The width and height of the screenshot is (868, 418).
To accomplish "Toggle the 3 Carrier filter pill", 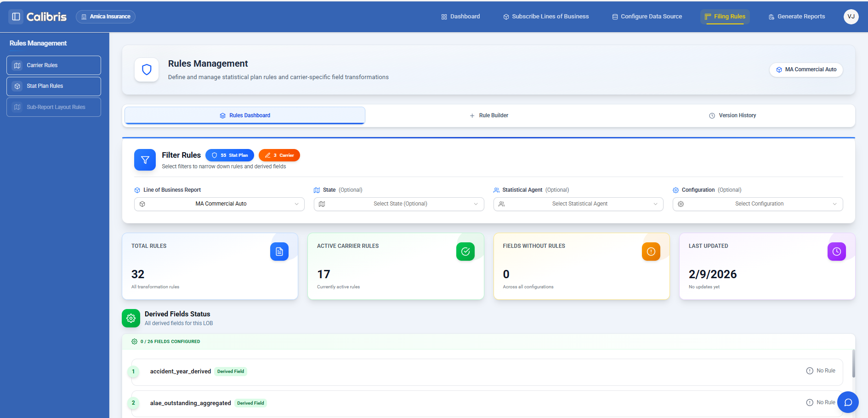I will point(279,155).
